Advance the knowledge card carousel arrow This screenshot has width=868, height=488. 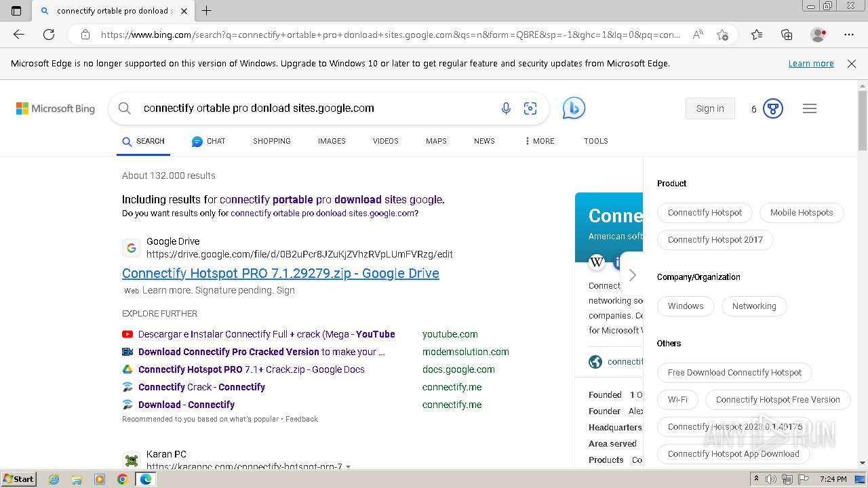coord(632,275)
